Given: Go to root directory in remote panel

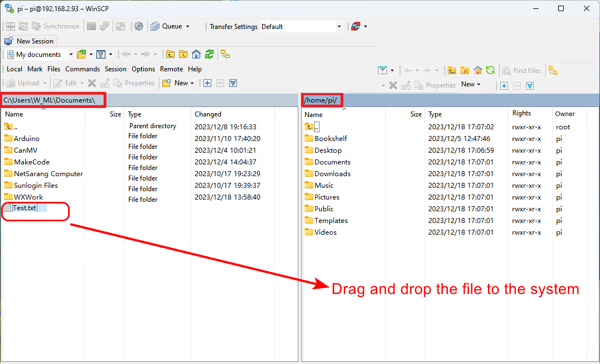Looking at the screenshot, I should point(464,70).
